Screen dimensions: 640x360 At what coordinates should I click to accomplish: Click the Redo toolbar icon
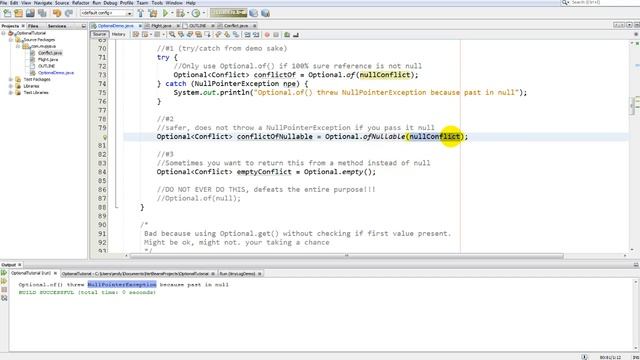tap(69, 13)
